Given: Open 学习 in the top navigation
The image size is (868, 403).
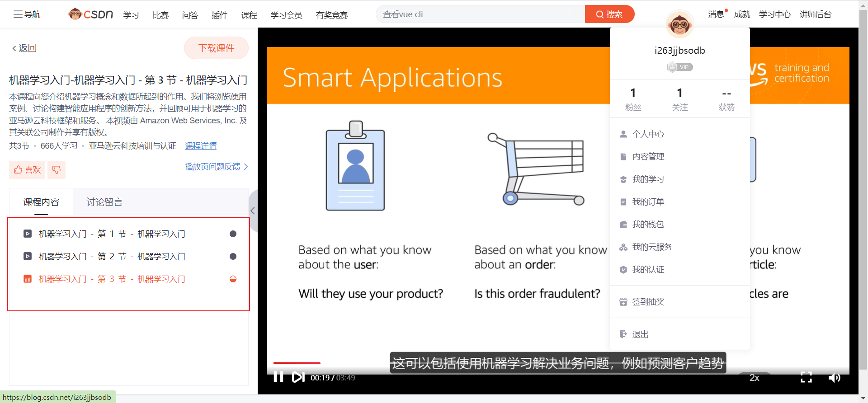Looking at the screenshot, I should coord(131,15).
